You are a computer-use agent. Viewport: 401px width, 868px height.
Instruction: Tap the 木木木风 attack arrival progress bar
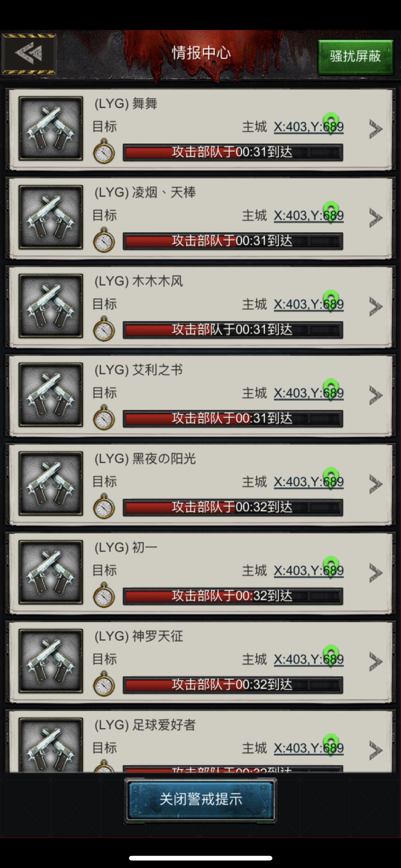coord(233,330)
